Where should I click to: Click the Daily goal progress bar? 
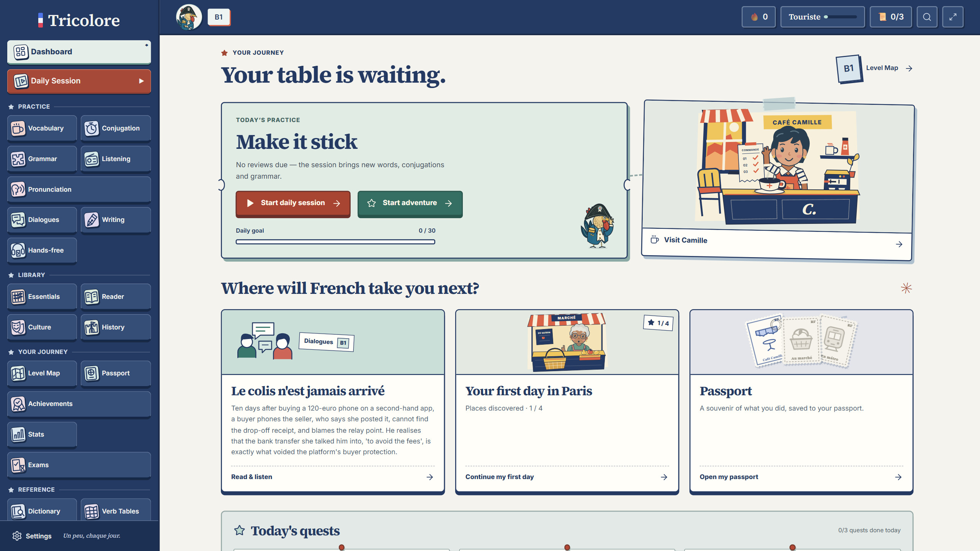click(x=335, y=242)
